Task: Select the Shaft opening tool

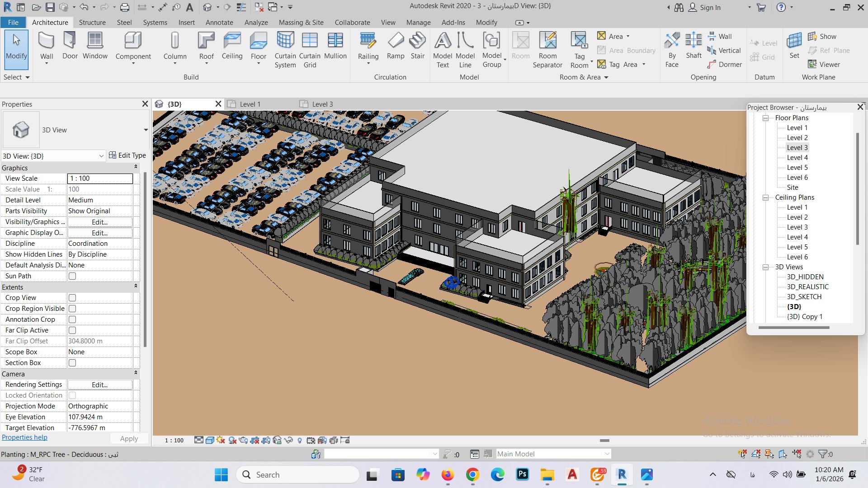Action: [x=693, y=41]
